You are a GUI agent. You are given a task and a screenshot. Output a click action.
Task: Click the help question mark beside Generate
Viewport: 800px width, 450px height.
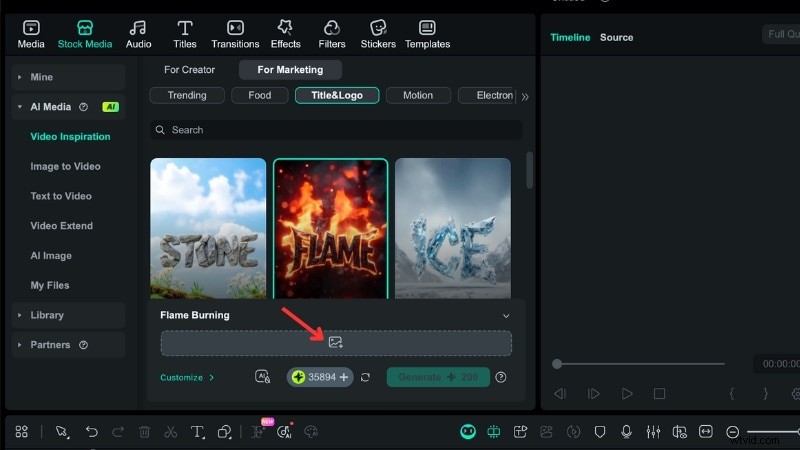coord(501,377)
